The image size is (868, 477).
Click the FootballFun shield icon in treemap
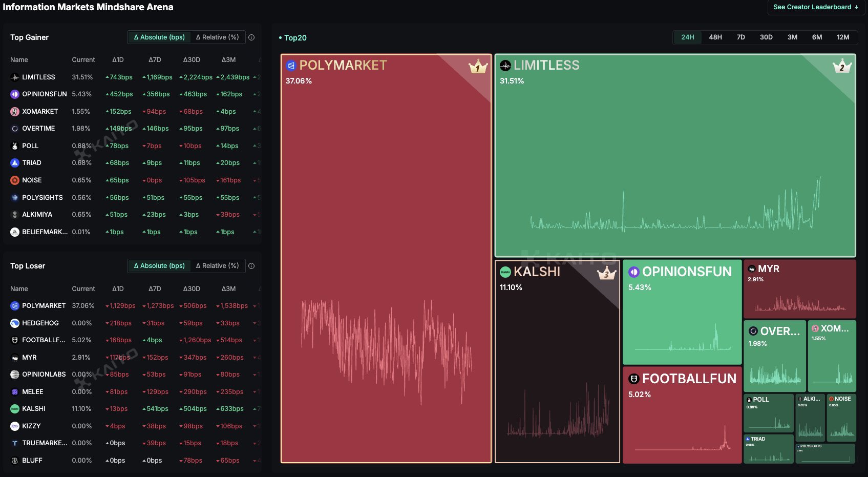(x=634, y=379)
